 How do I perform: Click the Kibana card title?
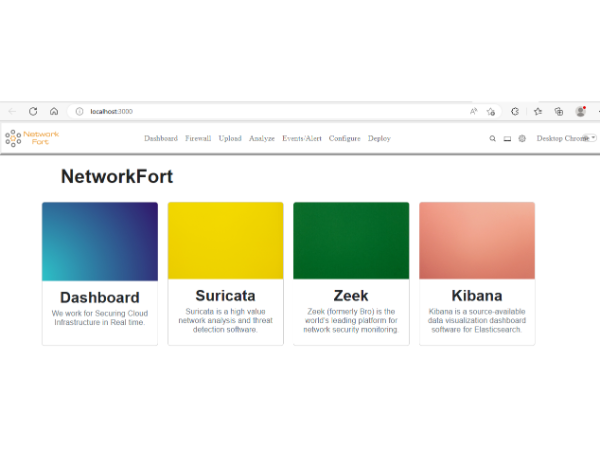[x=477, y=295]
